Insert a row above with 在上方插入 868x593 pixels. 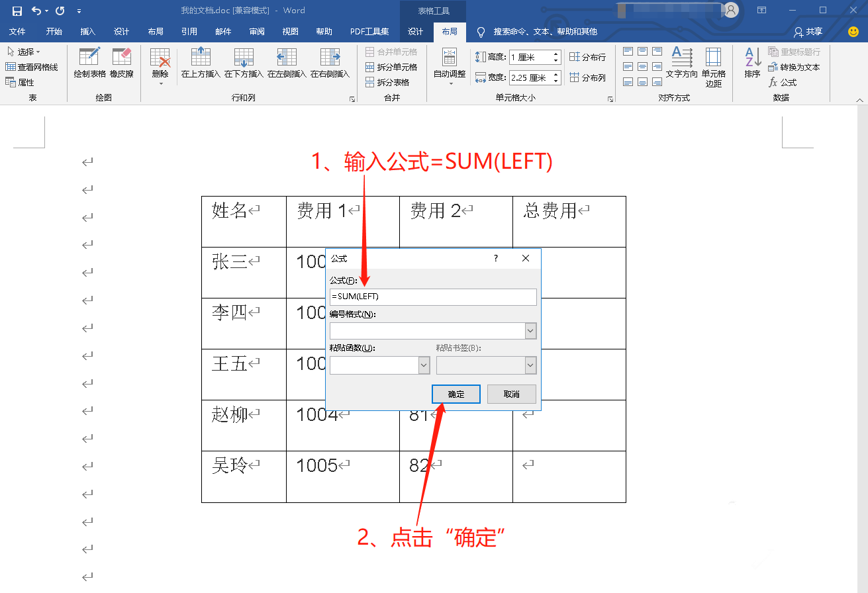tap(201, 63)
